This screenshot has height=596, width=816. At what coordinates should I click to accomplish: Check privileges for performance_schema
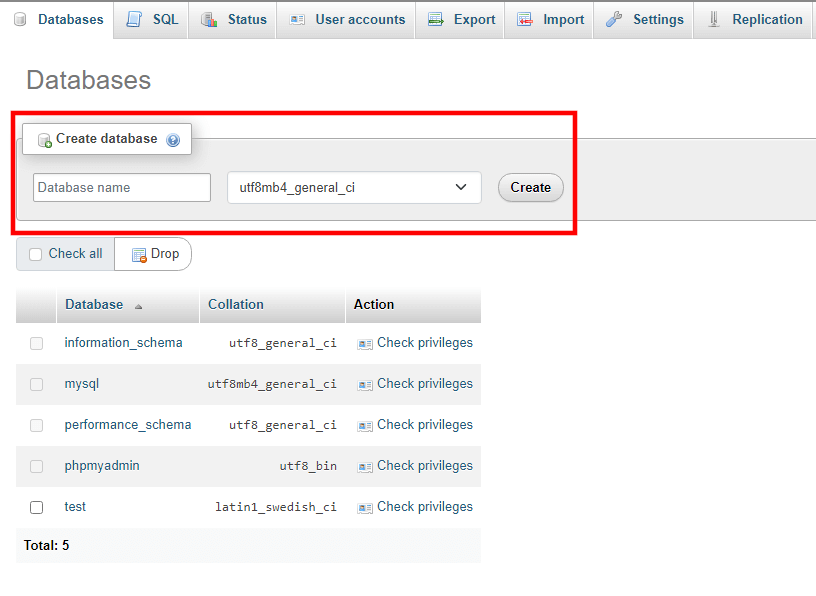coord(425,425)
